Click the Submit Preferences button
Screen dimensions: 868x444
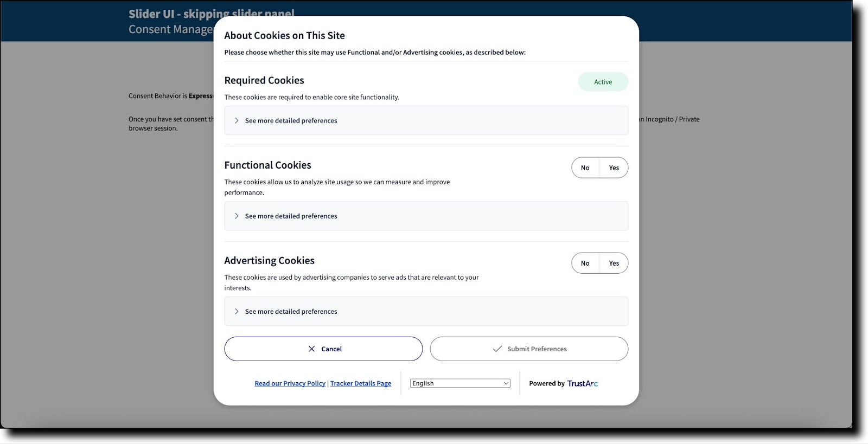(529, 349)
